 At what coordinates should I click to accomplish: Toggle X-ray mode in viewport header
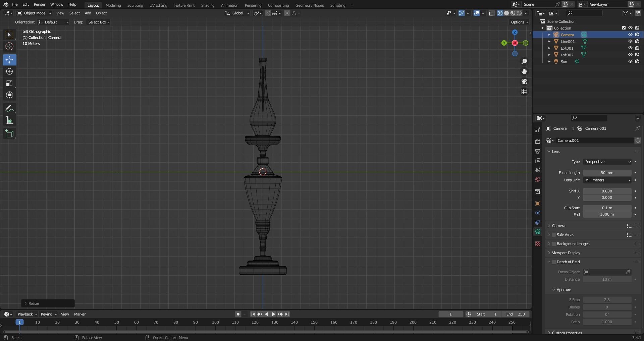[491, 13]
